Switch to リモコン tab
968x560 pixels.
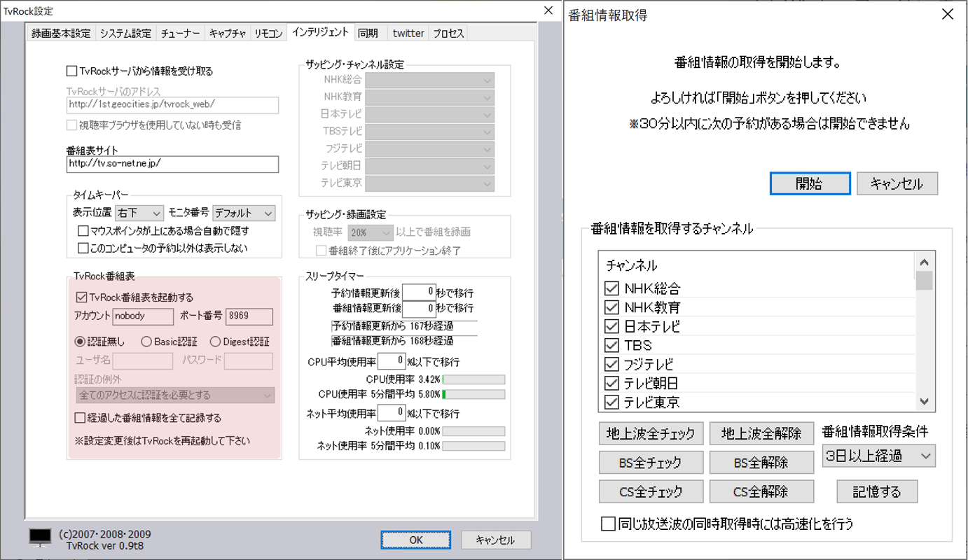269,33
